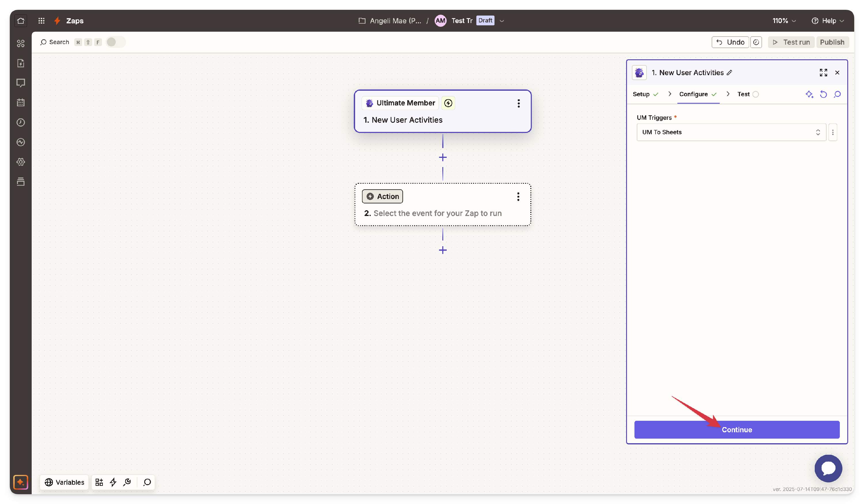Select the New User Activities trigger card

(443, 111)
